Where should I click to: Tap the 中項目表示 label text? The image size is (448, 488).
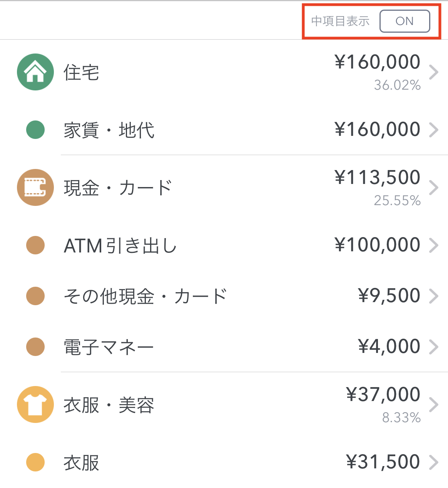[x=340, y=21]
